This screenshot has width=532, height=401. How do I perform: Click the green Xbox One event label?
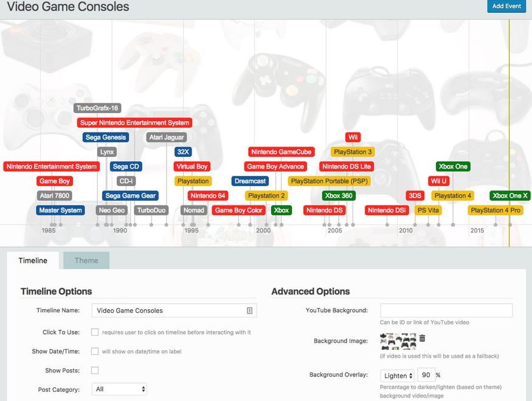453,166
